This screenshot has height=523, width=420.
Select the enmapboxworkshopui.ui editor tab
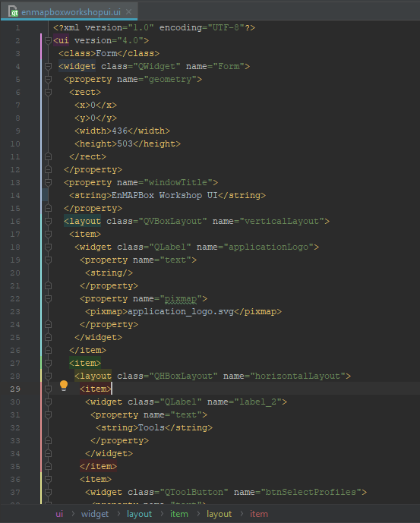point(69,12)
